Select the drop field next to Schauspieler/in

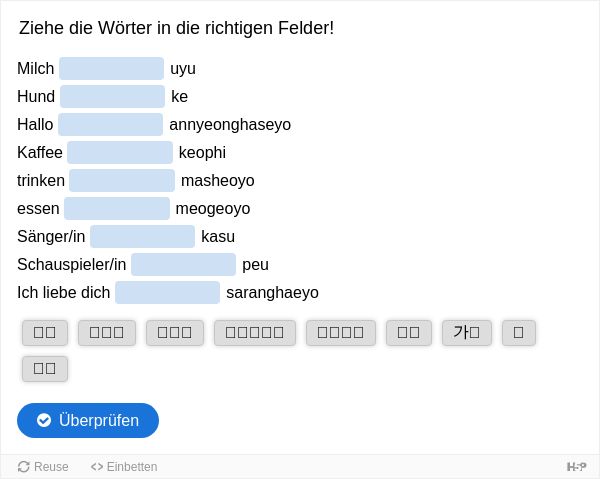click(x=184, y=264)
